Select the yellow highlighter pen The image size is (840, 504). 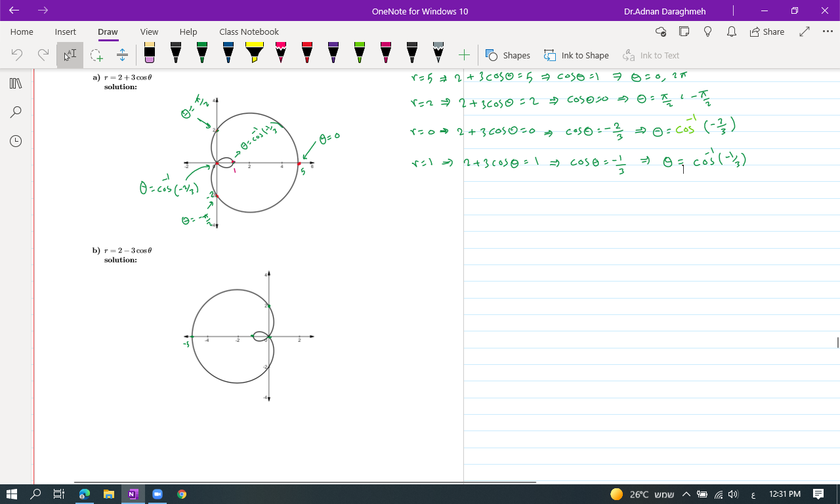(x=255, y=53)
